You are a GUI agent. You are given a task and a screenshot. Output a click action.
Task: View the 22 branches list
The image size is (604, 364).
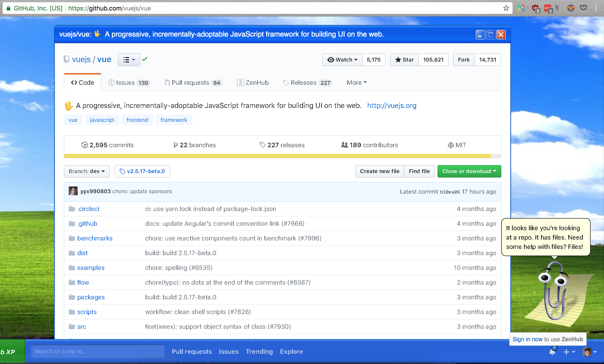194,145
